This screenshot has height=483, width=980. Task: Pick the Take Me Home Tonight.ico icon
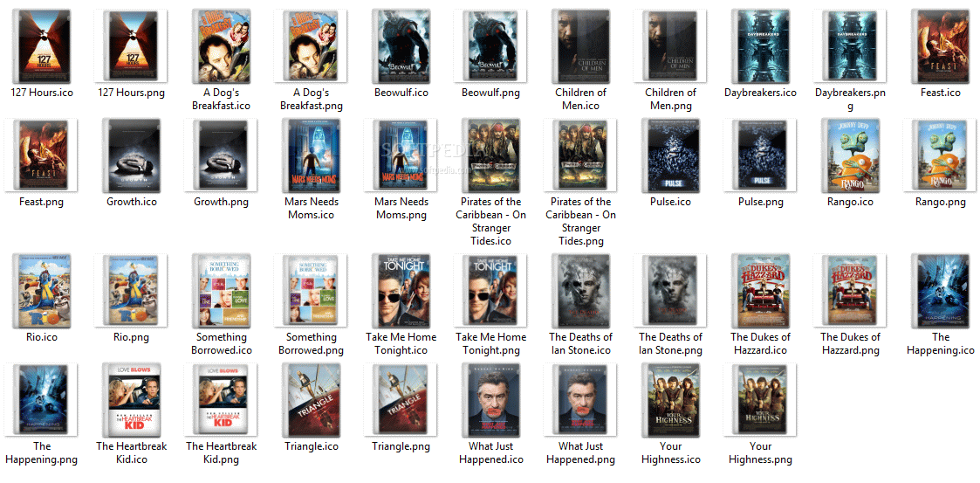pyautogui.click(x=401, y=290)
